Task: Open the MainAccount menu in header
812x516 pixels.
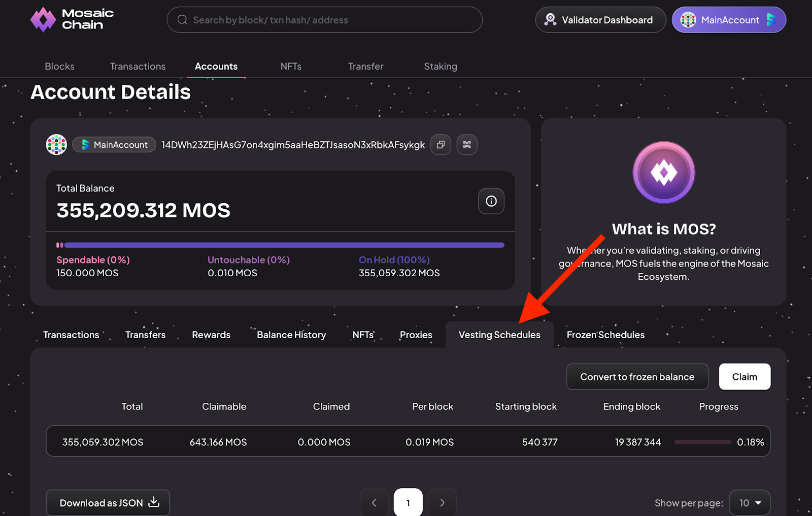Action: pyautogui.click(x=729, y=20)
